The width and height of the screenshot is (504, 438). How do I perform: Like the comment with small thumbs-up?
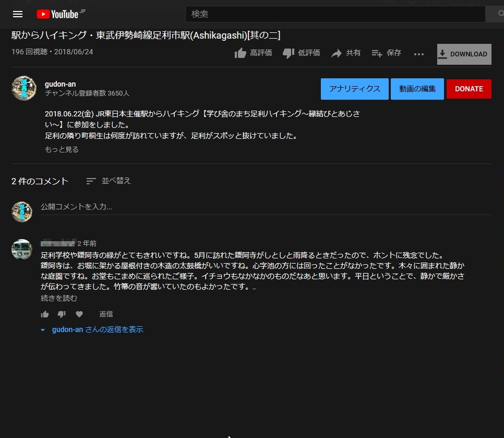[x=45, y=314]
